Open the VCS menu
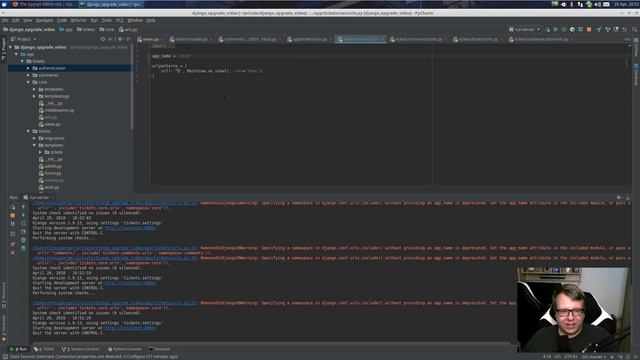Viewport: 640px width, 360px height. 120,20
